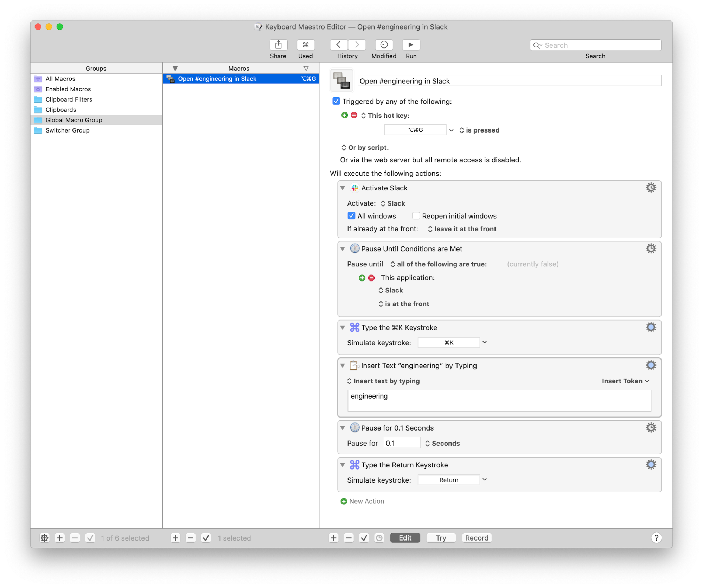This screenshot has width=703, height=588.
Task: Open gear menu for Activate Slack action
Action: tap(651, 188)
